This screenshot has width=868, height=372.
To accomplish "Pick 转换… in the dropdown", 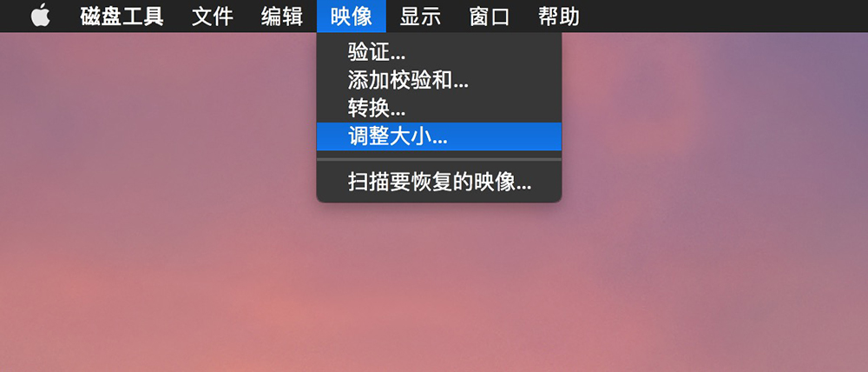I will [439, 108].
